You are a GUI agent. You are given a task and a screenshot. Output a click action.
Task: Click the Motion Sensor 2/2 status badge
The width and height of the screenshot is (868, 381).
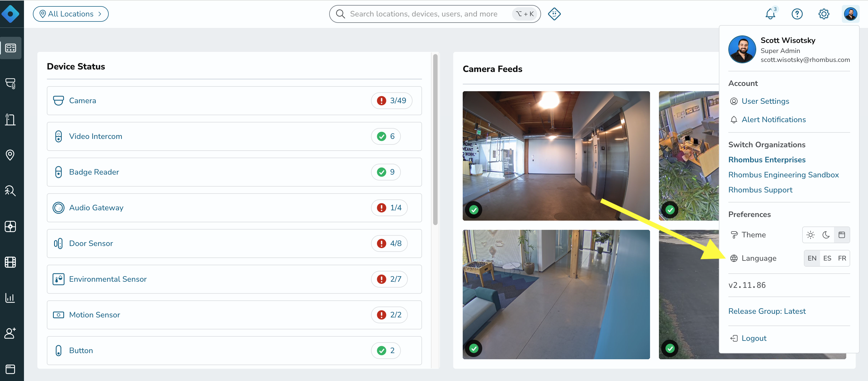389,315
